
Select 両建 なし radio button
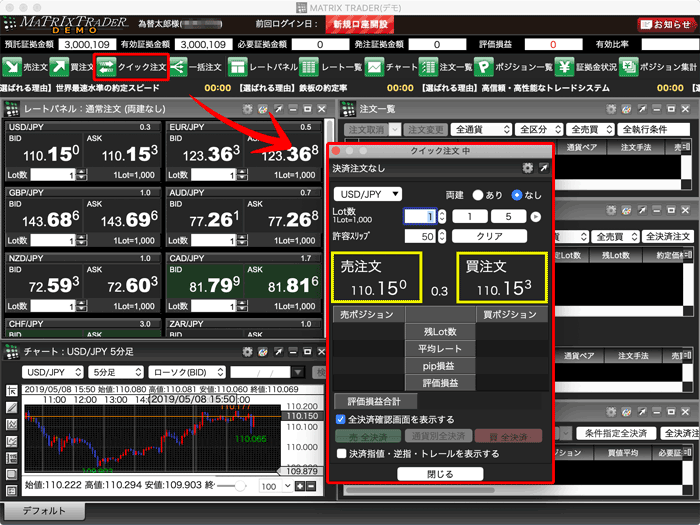(517, 195)
